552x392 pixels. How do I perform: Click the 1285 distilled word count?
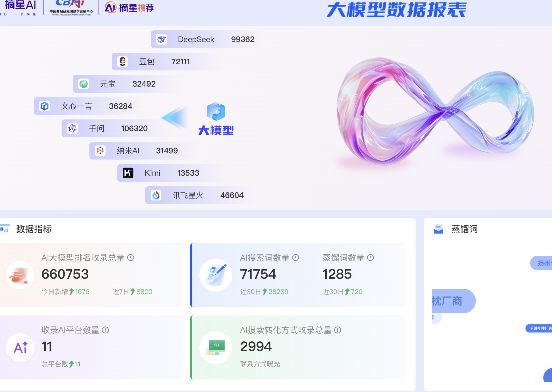[x=337, y=274]
